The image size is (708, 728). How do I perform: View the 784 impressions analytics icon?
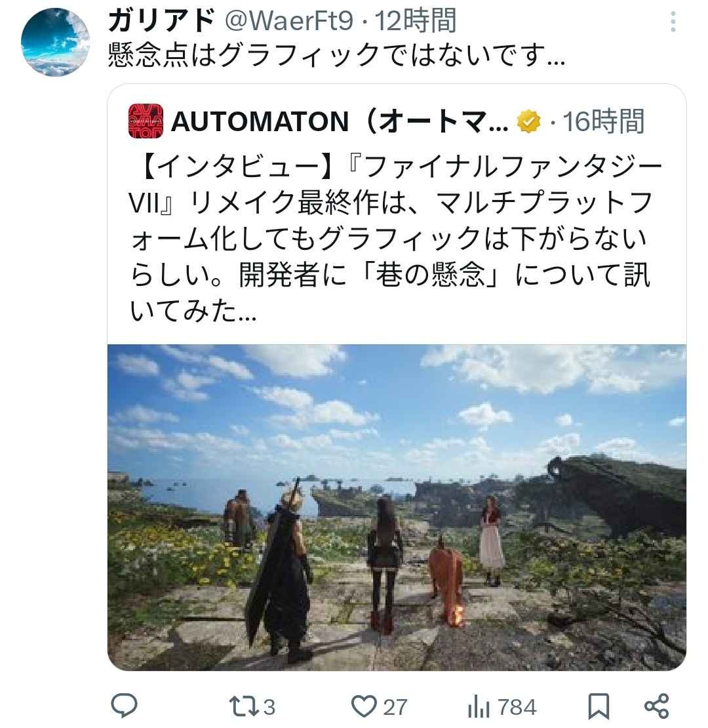point(479,707)
